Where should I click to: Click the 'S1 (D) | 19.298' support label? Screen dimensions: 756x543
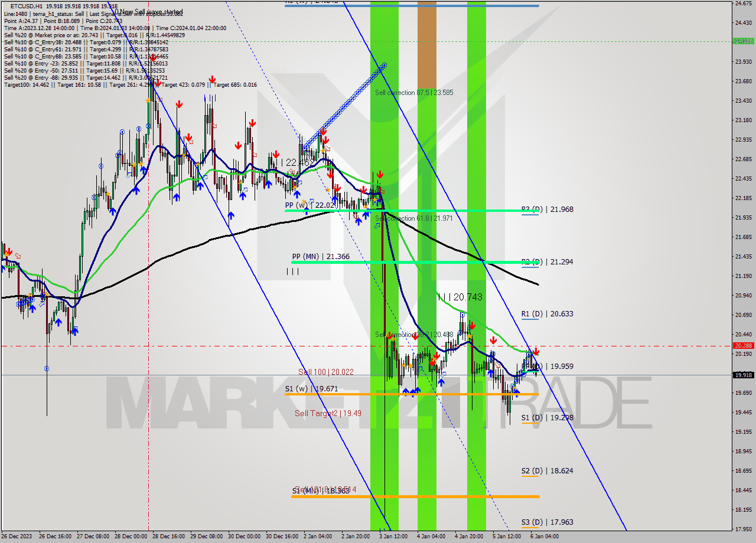547,418
